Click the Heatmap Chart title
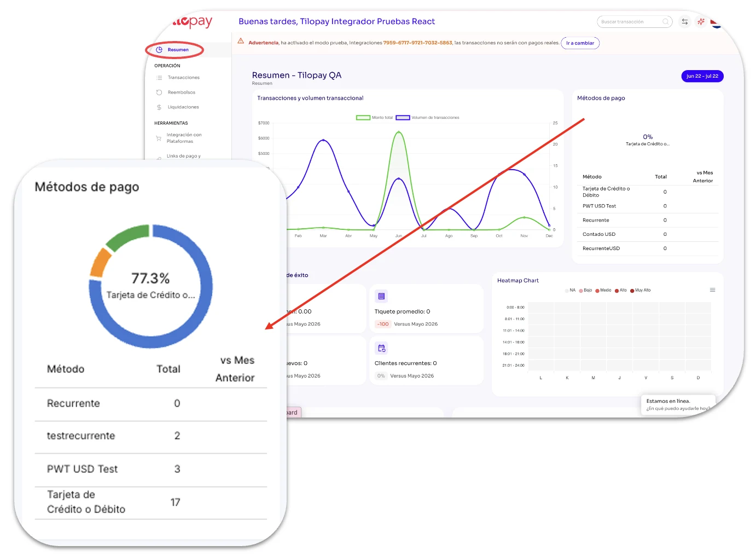 518,281
